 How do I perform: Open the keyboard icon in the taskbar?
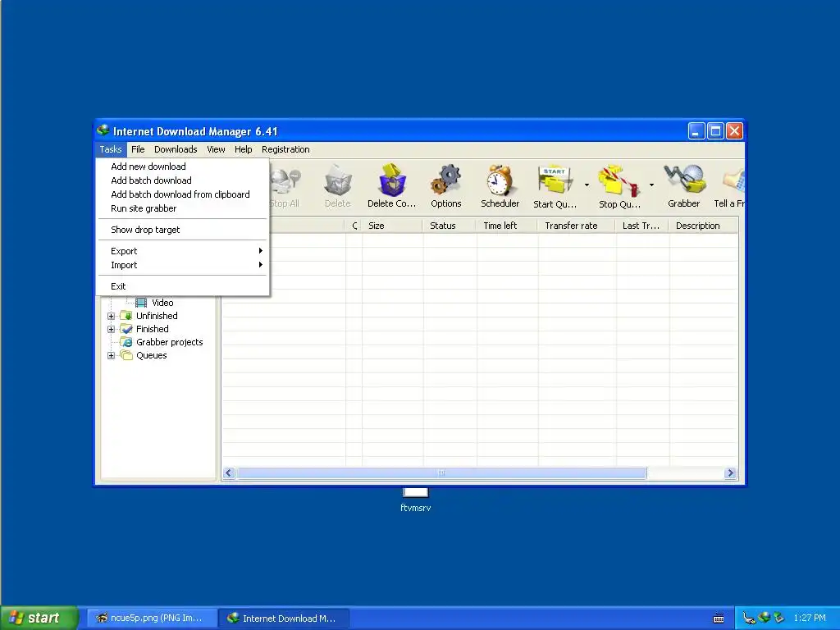point(719,619)
